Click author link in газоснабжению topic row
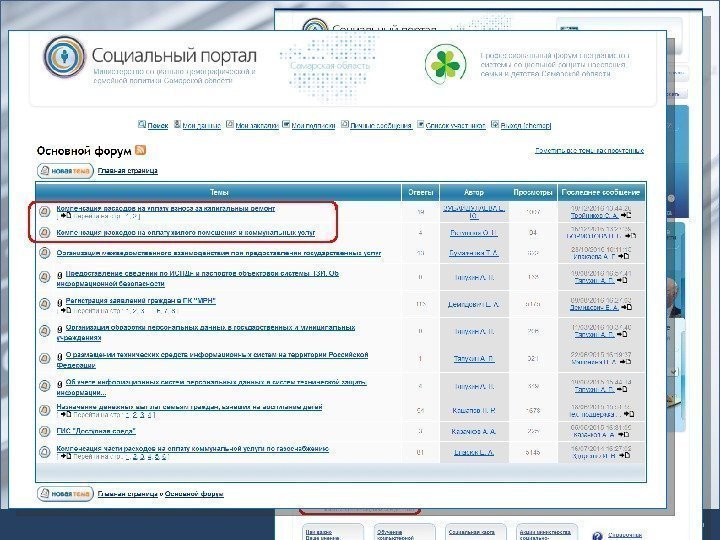The height and width of the screenshot is (540, 720). [474, 453]
